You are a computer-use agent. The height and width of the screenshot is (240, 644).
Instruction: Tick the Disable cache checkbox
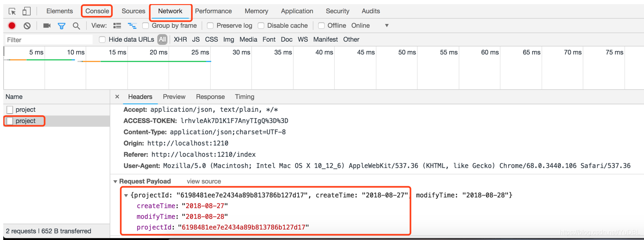261,25
